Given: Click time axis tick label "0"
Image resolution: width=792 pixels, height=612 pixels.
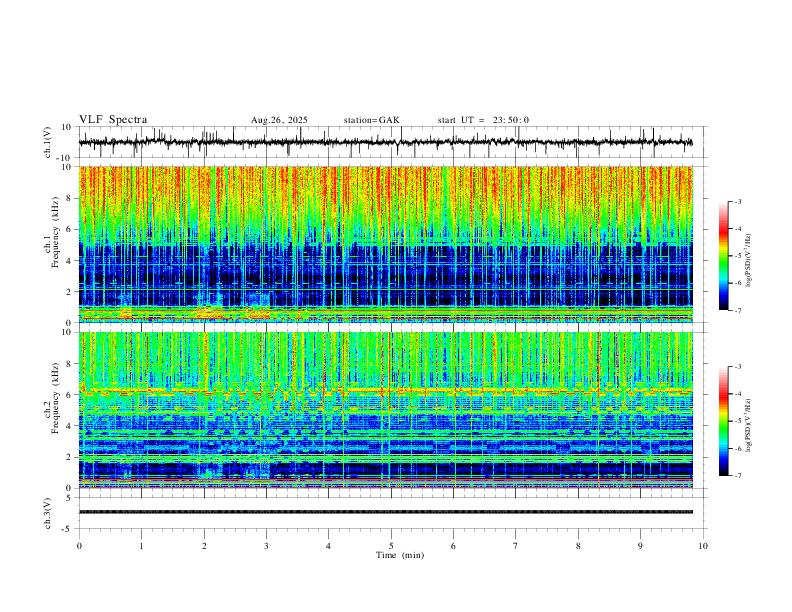Looking at the screenshot, I should 79,546.
